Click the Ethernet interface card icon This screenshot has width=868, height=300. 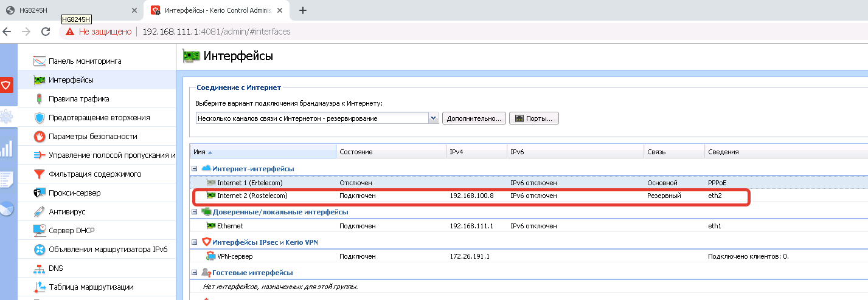(211, 226)
